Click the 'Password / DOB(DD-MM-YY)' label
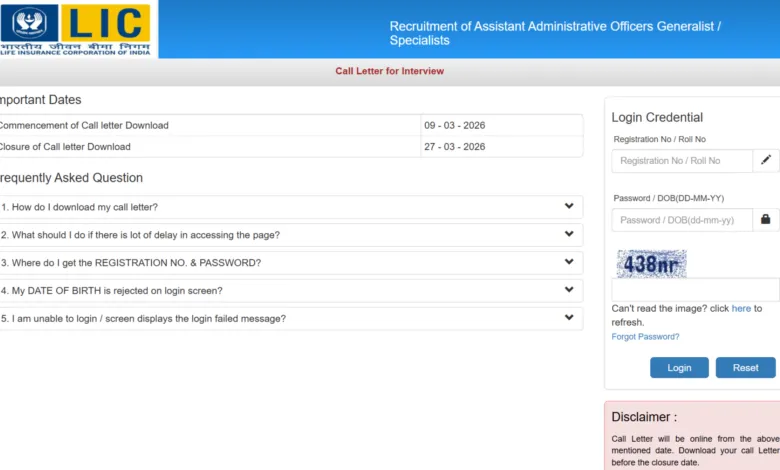The width and height of the screenshot is (780, 470). tap(669, 198)
